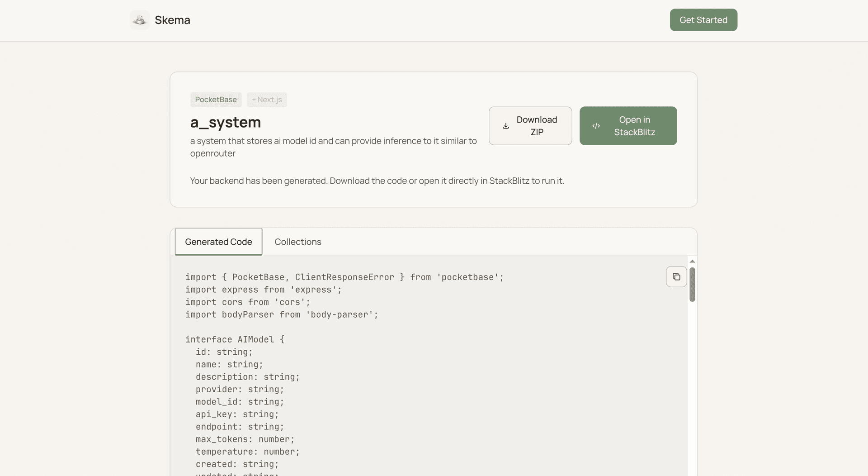Click the PocketBase tag badge
Viewport: 868px width, 476px height.
[x=216, y=100]
